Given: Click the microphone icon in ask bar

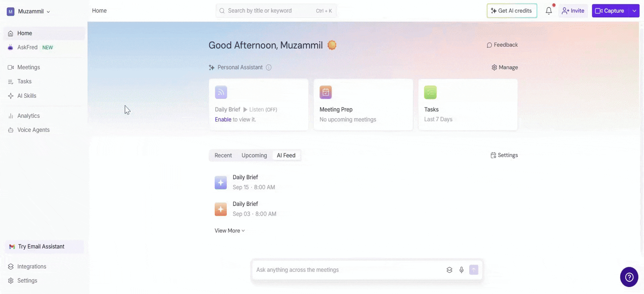Looking at the screenshot, I should (x=462, y=270).
